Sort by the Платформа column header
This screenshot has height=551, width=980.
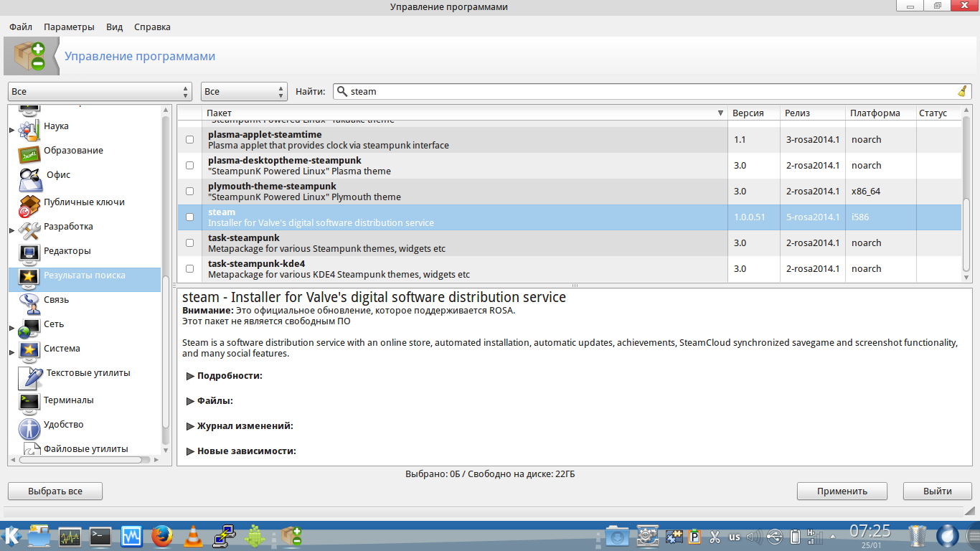(x=880, y=113)
